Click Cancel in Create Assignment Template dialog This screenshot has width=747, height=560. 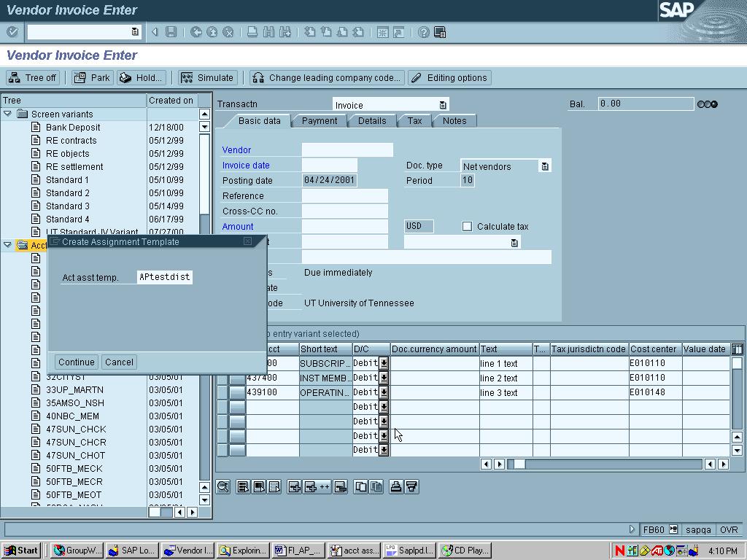point(119,362)
